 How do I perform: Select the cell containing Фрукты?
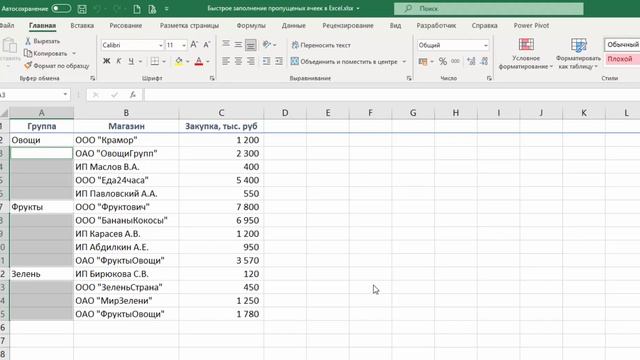41,207
